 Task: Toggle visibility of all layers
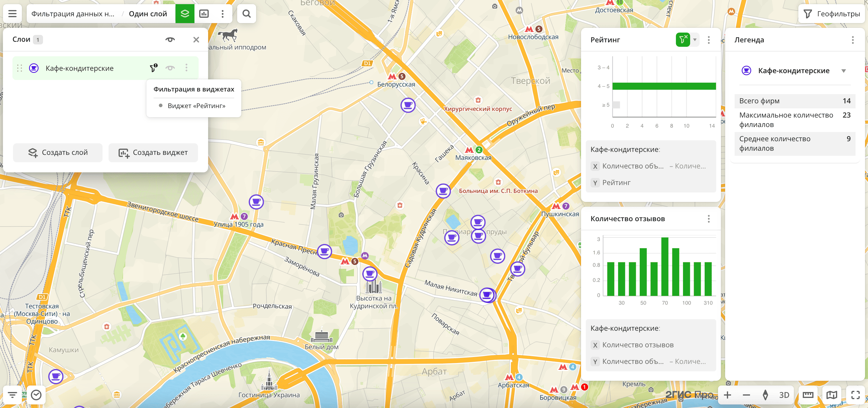click(170, 40)
